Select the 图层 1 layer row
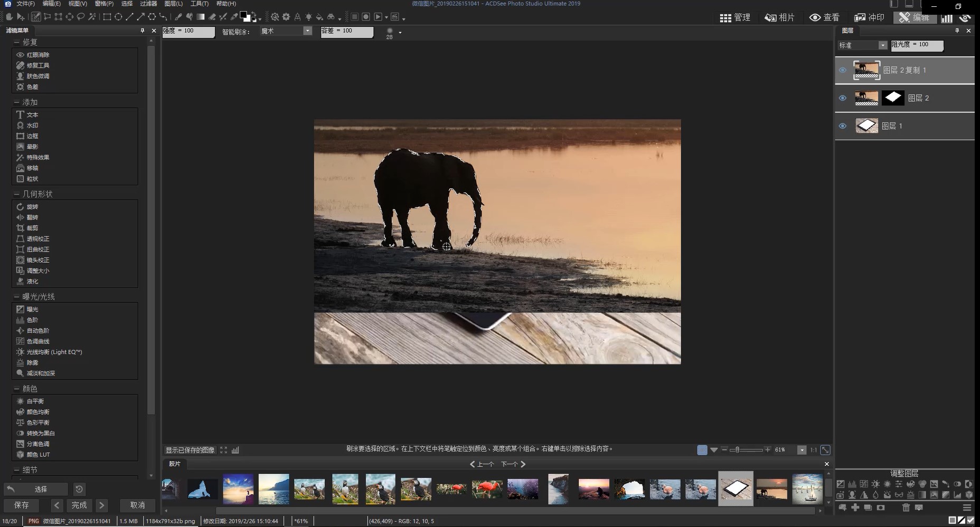This screenshot has height=527, width=980. pos(904,126)
